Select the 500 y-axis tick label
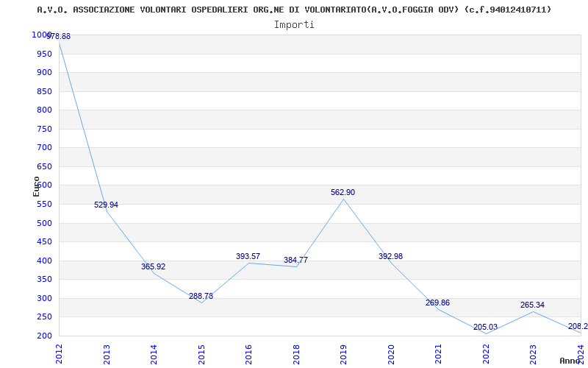 coord(45,223)
